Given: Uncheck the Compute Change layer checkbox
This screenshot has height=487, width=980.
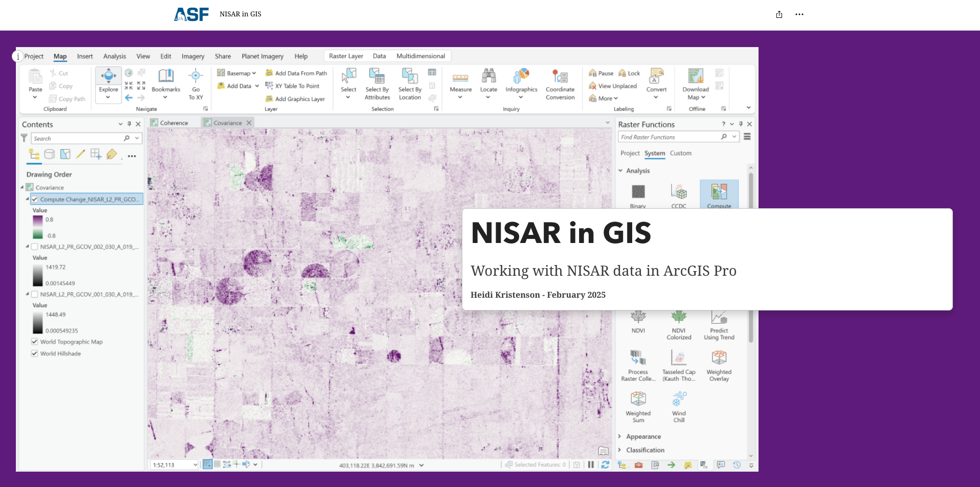Looking at the screenshot, I should [35, 200].
